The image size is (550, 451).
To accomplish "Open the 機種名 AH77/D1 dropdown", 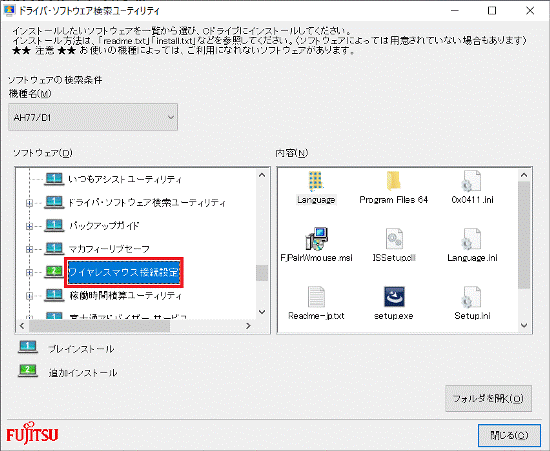I will (93, 117).
